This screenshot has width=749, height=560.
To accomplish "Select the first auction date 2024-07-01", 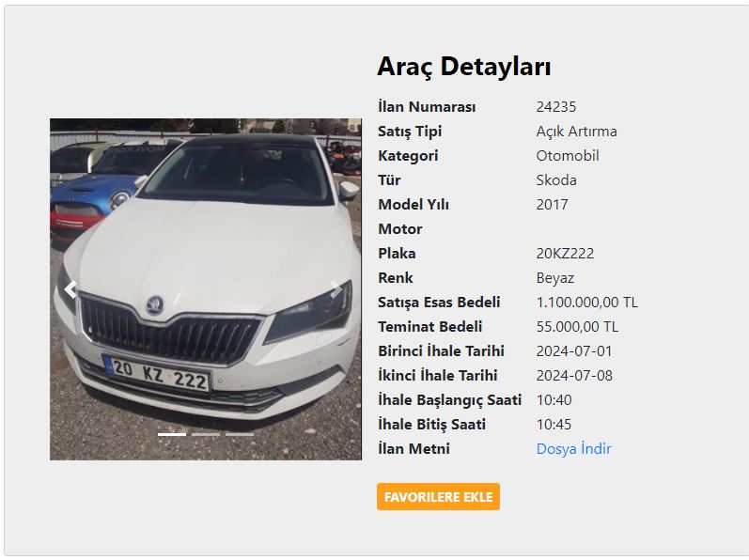I will click(x=573, y=350).
